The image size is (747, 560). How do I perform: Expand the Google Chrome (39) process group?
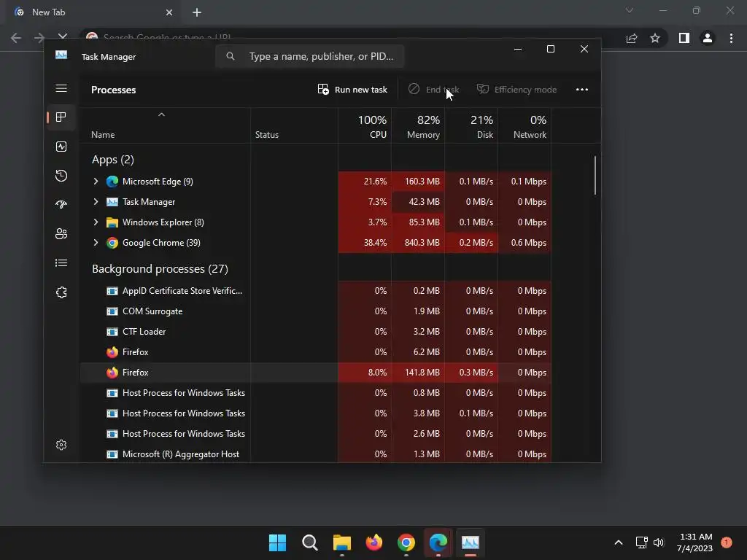96,243
